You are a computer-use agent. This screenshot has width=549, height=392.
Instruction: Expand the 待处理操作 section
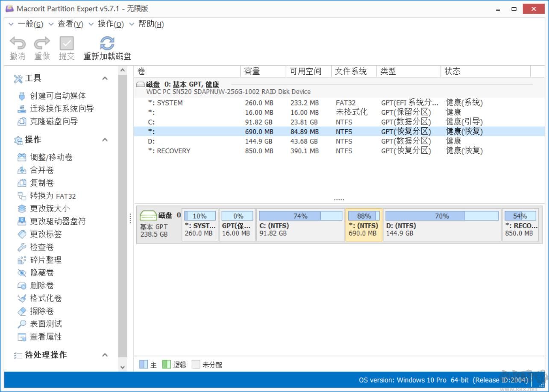105,355
